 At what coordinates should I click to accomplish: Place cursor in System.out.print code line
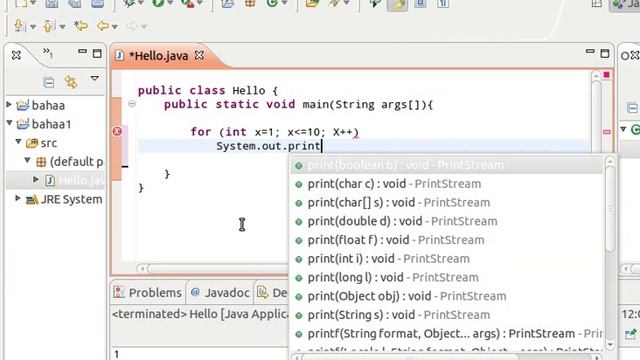(x=268, y=146)
